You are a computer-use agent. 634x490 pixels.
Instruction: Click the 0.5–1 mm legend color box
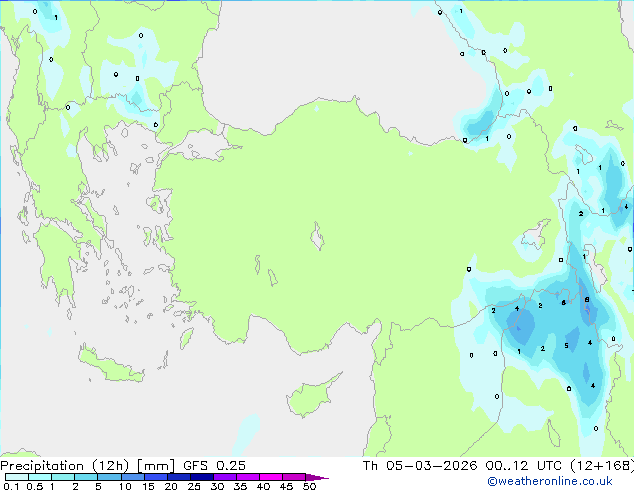pyautogui.click(x=40, y=477)
